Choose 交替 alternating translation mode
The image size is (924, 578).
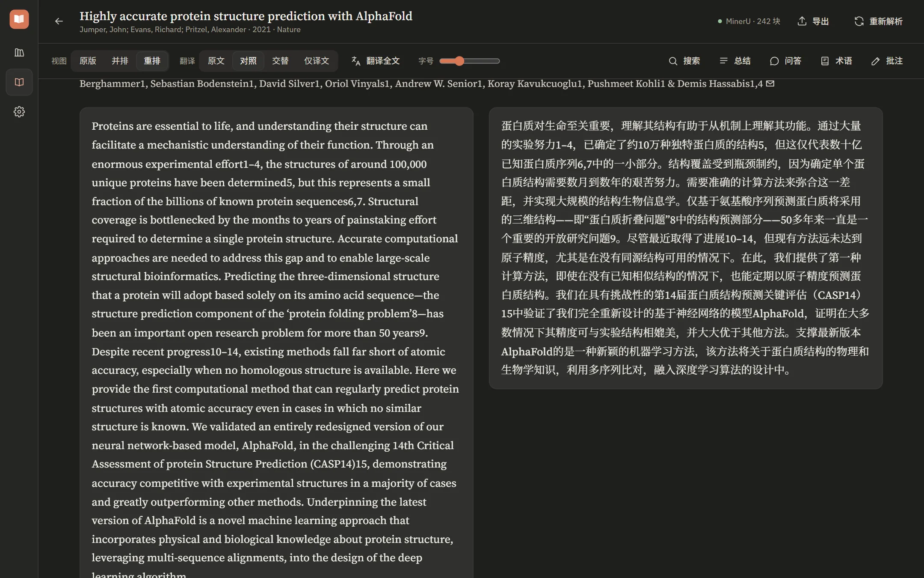(x=280, y=61)
